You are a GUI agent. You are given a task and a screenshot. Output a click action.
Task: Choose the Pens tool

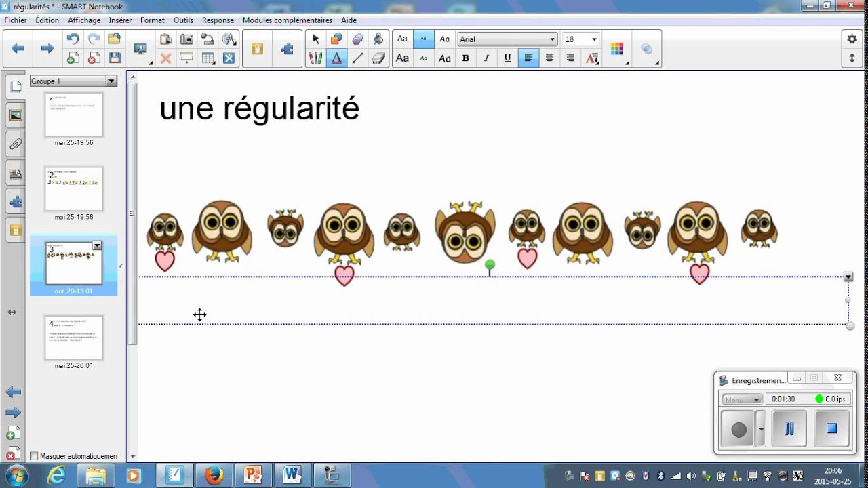[315, 58]
